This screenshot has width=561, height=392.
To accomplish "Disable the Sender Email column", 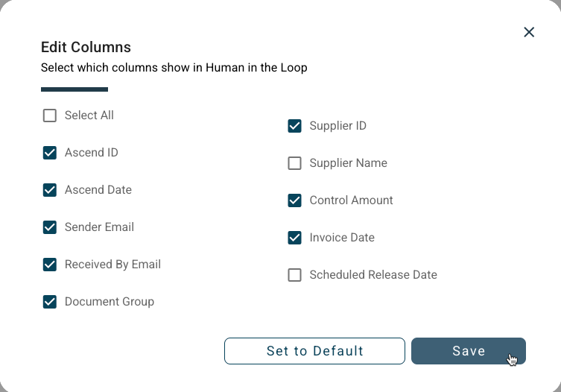I will point(50,227).
